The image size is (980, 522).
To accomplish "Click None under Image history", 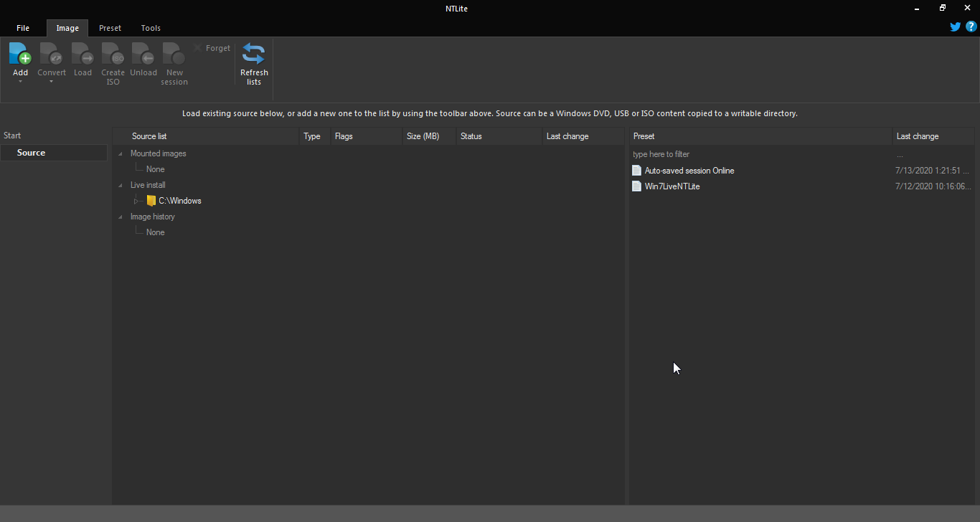I will (155, 232).
